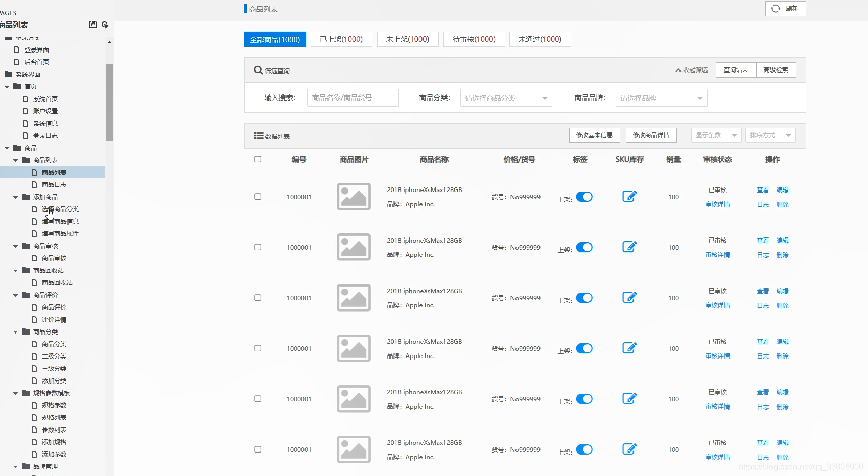Click the pages panel add-page icon
This screenshot has width=868, height=476.
(x=105, y=25)
